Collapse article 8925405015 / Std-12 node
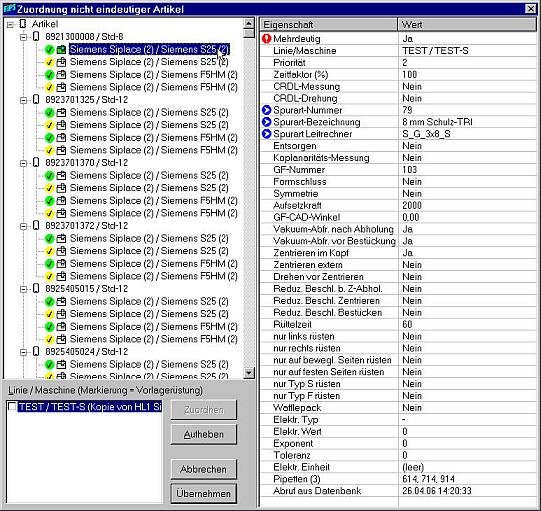Viewport: 541px width, 511px height. [23, 289]
